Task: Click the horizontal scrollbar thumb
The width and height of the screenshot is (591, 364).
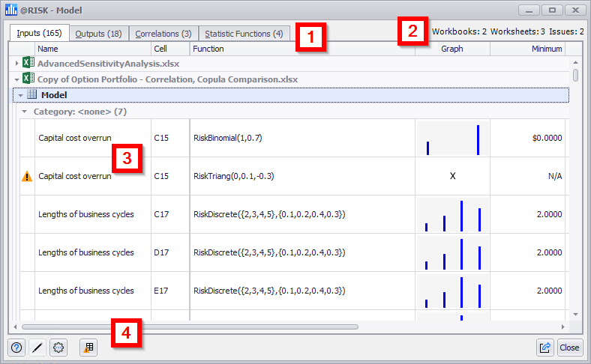Action: click(x=187, y=327)
